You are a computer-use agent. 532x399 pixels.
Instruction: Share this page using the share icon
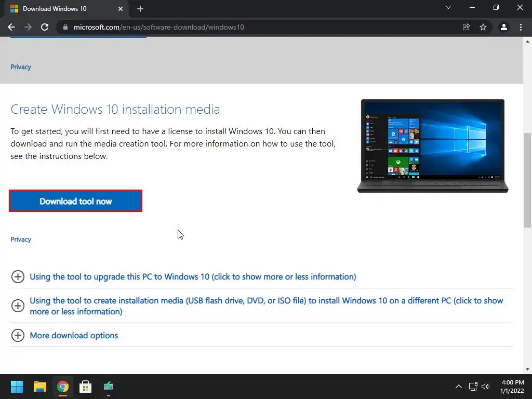click(466, 27)
